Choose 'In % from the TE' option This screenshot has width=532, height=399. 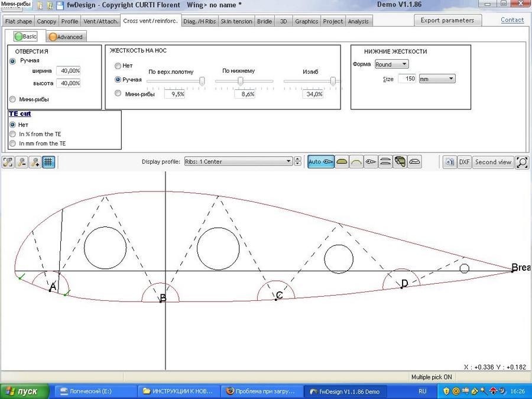click(x=13, y=134)
